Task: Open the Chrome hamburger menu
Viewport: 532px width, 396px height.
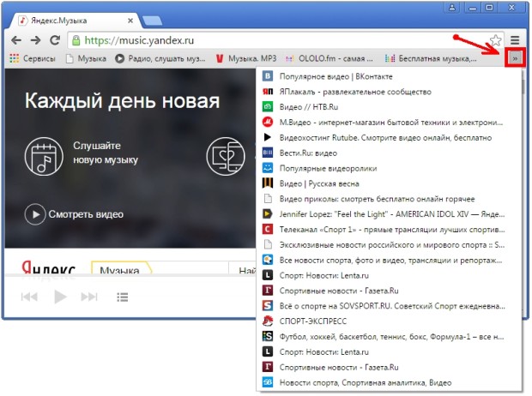Action: click(x=515, y=40)
